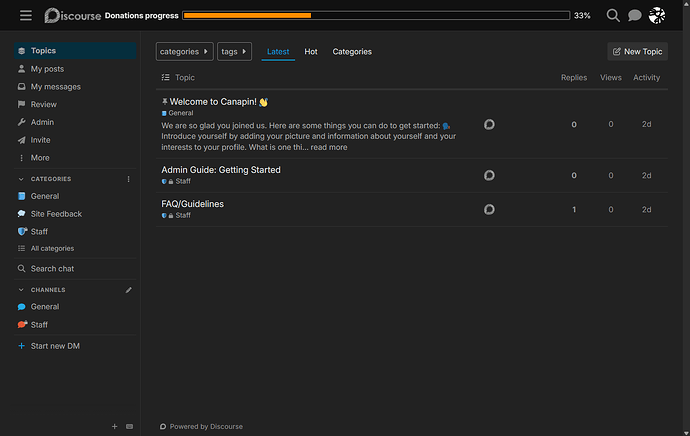
Task: Open the Review queue
Action: (x=75, y=104)
